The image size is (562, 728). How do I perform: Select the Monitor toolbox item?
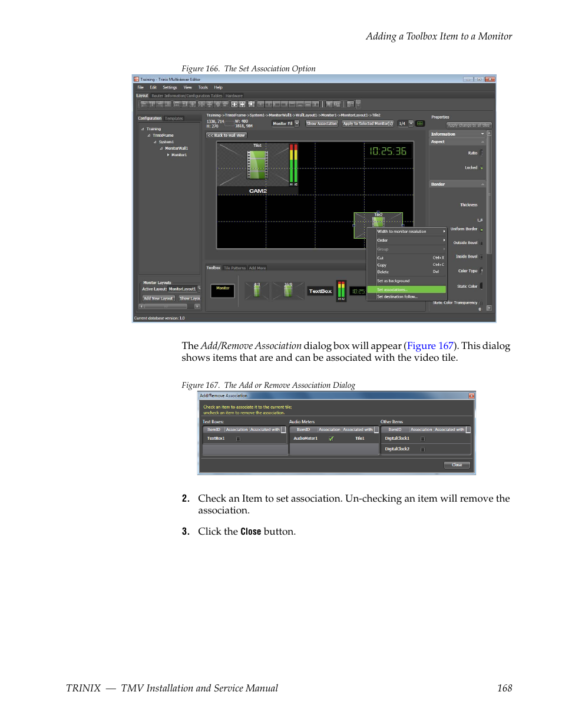tap(223, 290)
